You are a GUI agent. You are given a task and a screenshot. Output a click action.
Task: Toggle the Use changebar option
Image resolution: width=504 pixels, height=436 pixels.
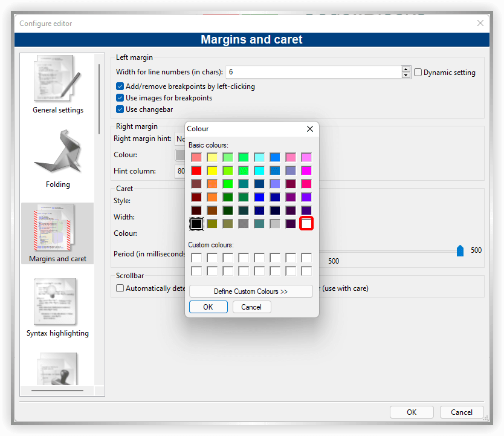pyautogui.click(x=120, y=109)
